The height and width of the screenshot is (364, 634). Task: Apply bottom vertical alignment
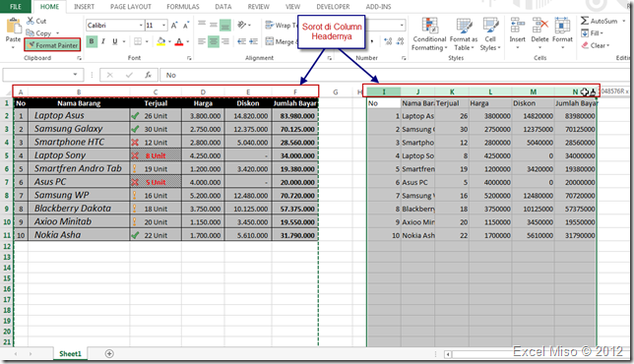225,25
